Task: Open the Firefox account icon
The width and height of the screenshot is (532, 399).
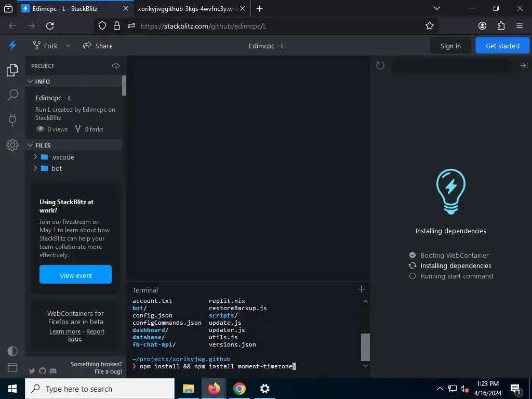Action: click(x=482, y=26)
